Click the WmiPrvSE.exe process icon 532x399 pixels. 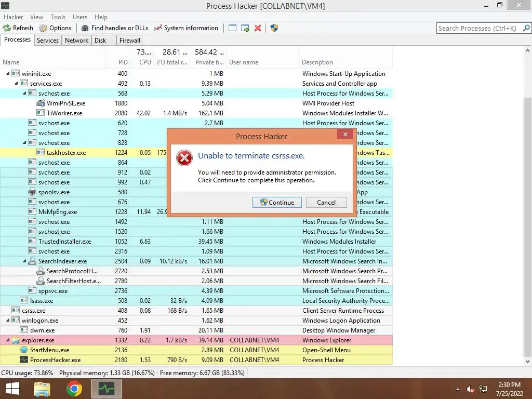click(41, 103)
